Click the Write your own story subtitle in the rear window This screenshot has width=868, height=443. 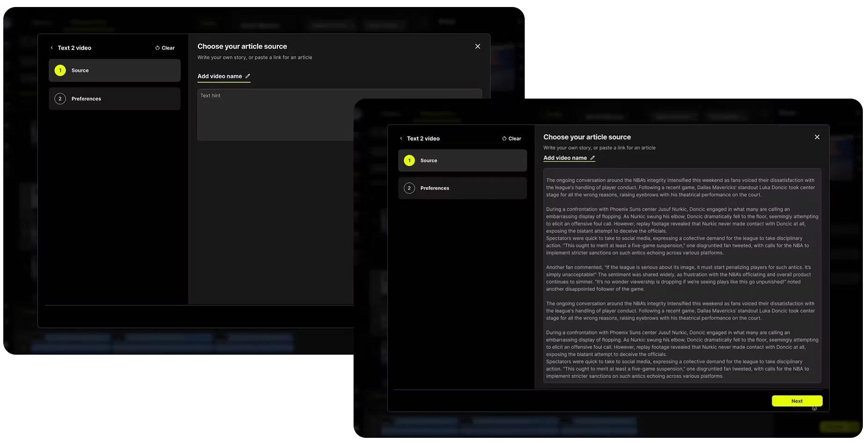255,57
